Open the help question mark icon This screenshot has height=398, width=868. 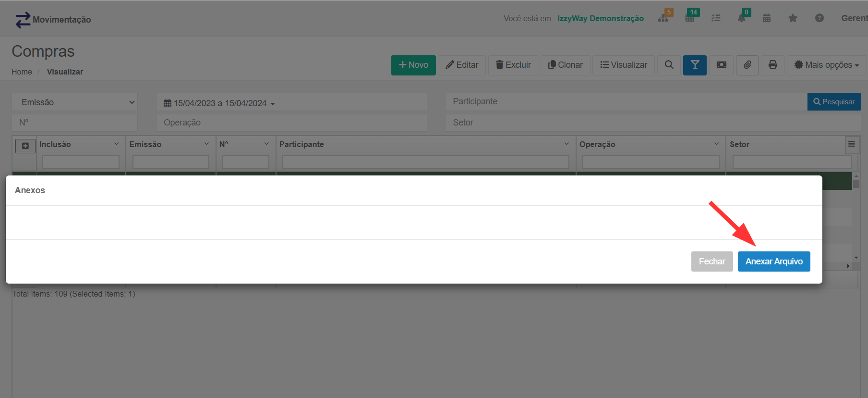point(820,18)
